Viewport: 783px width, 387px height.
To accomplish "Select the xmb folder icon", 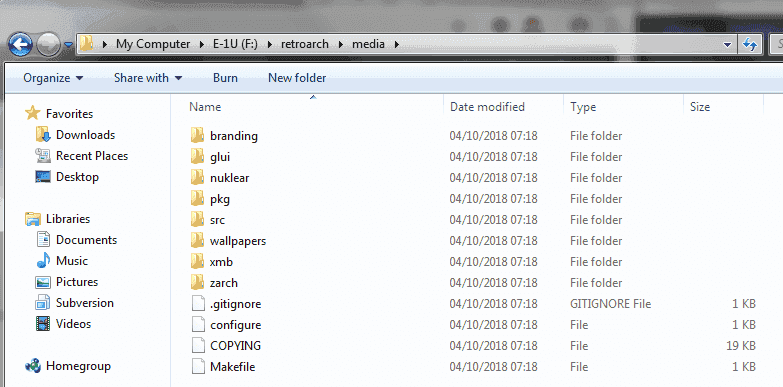I will tap(198, 262).
